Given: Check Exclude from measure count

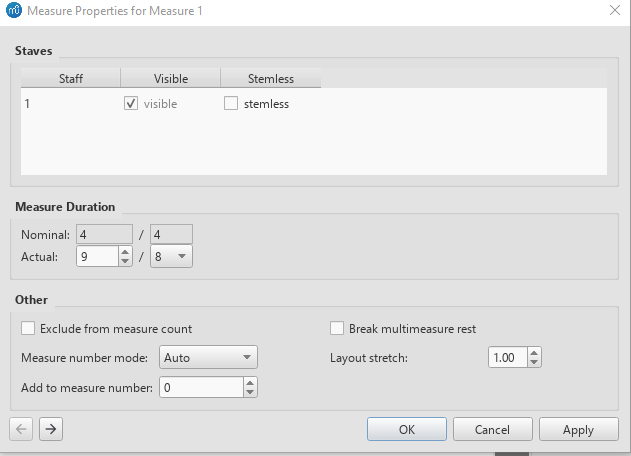Looking at the screenshot, I should click(x=28, y=328).
